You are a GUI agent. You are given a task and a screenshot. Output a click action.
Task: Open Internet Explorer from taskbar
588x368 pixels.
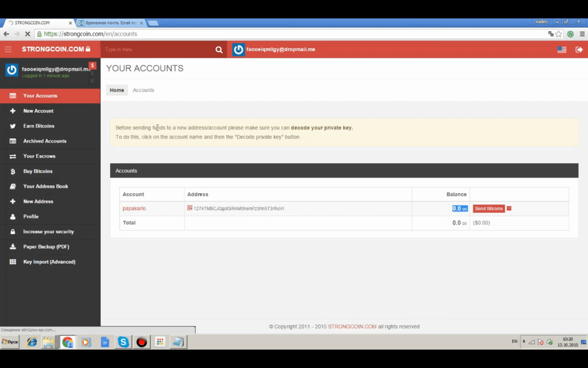pyautogui.click(x=32, y=342)
